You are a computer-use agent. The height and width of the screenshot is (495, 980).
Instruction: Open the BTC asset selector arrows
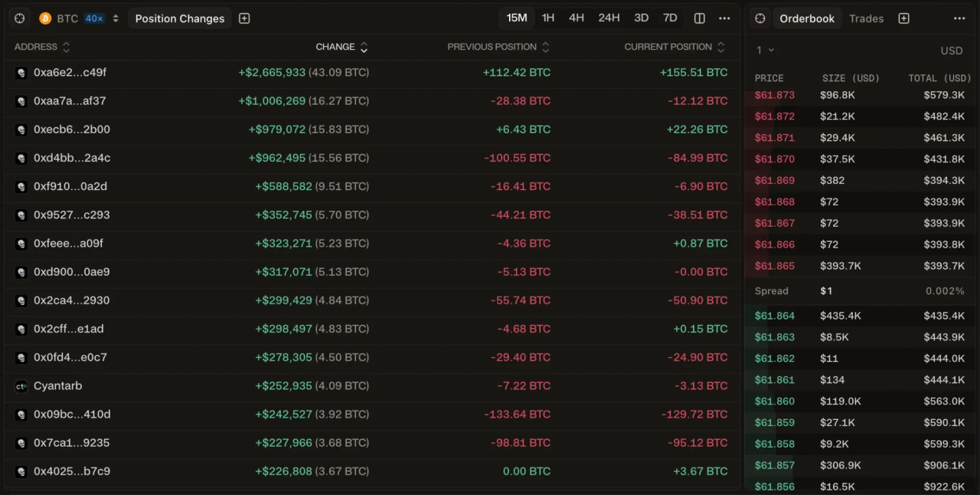(x=116, y=18)
